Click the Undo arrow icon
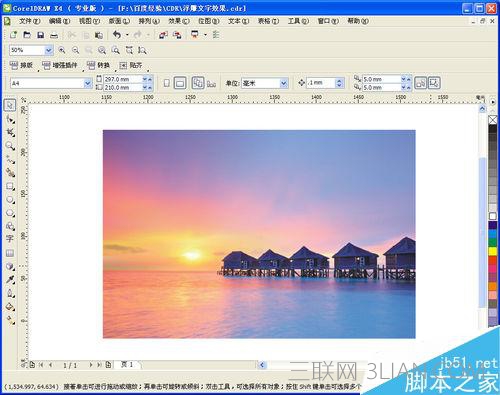 pos(117,34)
